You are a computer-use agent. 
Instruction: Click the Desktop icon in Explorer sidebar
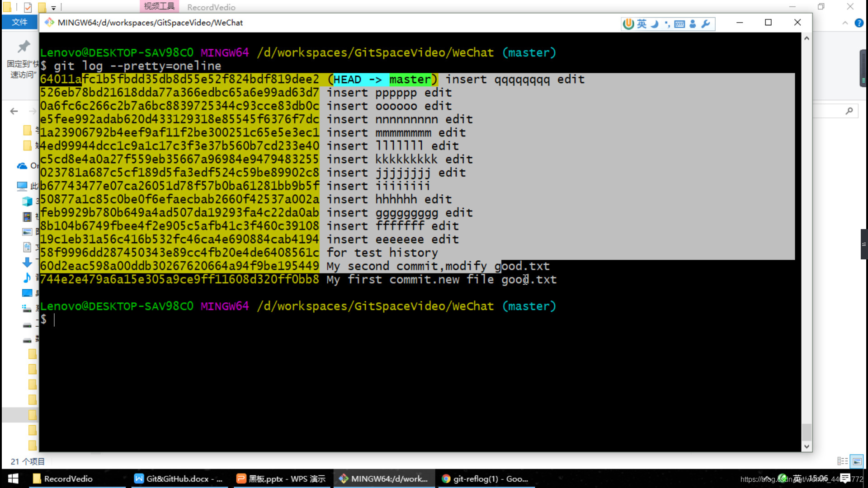click(x=27, y=293)
